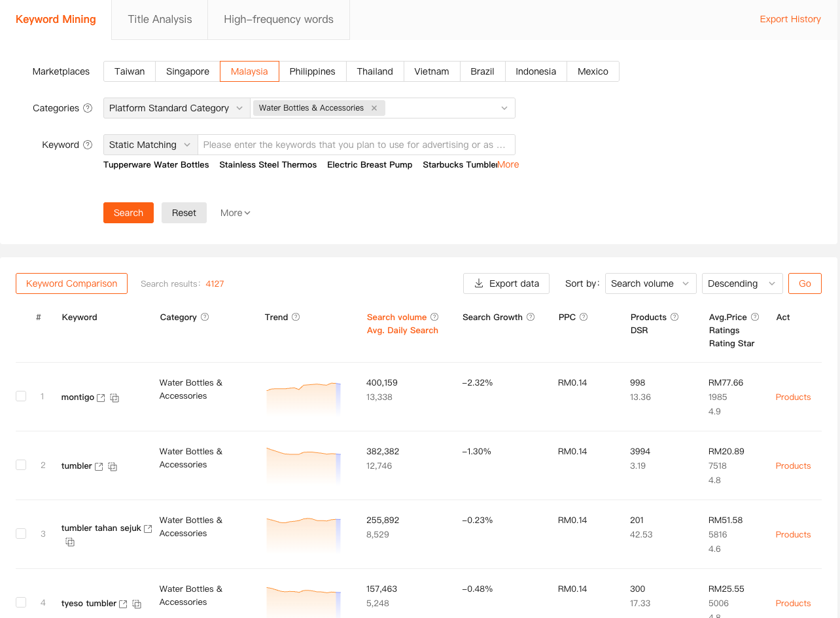This screenshot has width=840, height=618.
Task: Click help icon beside PPC header
Action: pos(584,318)
